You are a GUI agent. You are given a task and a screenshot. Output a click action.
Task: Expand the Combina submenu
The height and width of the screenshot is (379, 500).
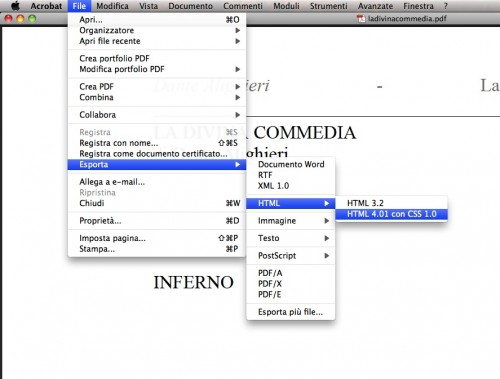(x=157, y=97)
